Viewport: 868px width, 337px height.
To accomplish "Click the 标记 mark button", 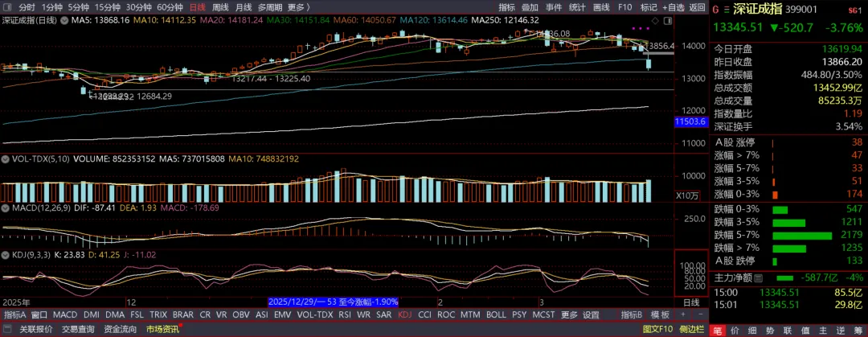I will click(x=649, y=8).
